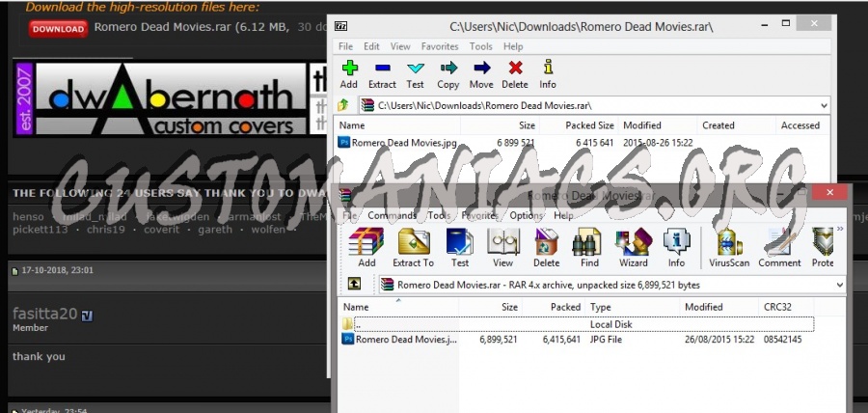Click the gareth username link
Viewport: 868px width, 413px height.
tap(215, 230)
